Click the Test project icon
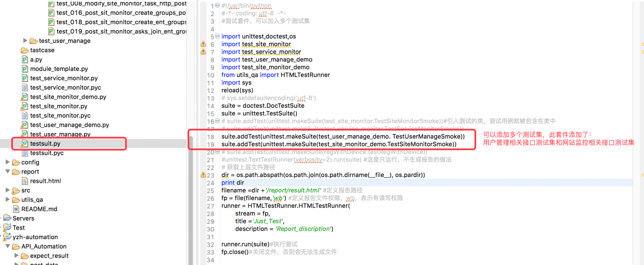This screenshot has height=265, width=644. 7,227
